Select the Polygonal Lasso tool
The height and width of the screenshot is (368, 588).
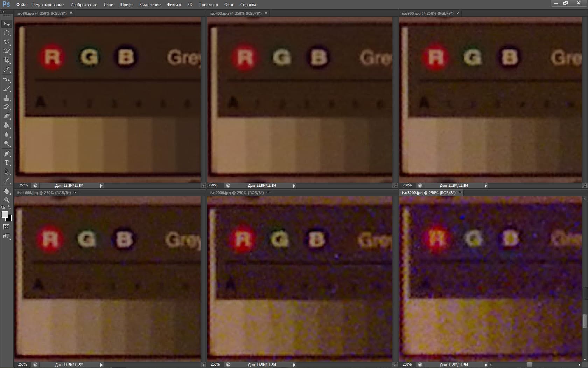[7, 42]
